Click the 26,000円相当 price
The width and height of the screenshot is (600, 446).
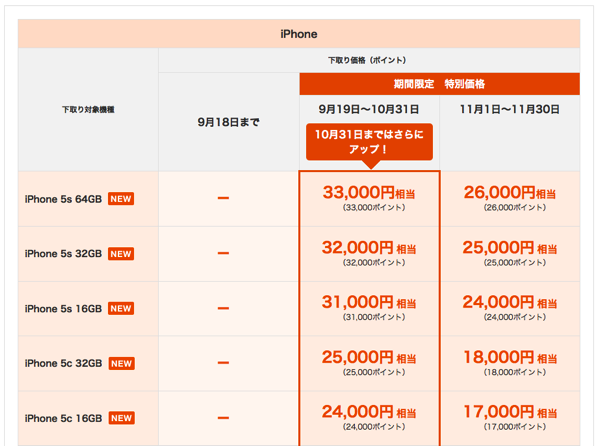(510, 192)
